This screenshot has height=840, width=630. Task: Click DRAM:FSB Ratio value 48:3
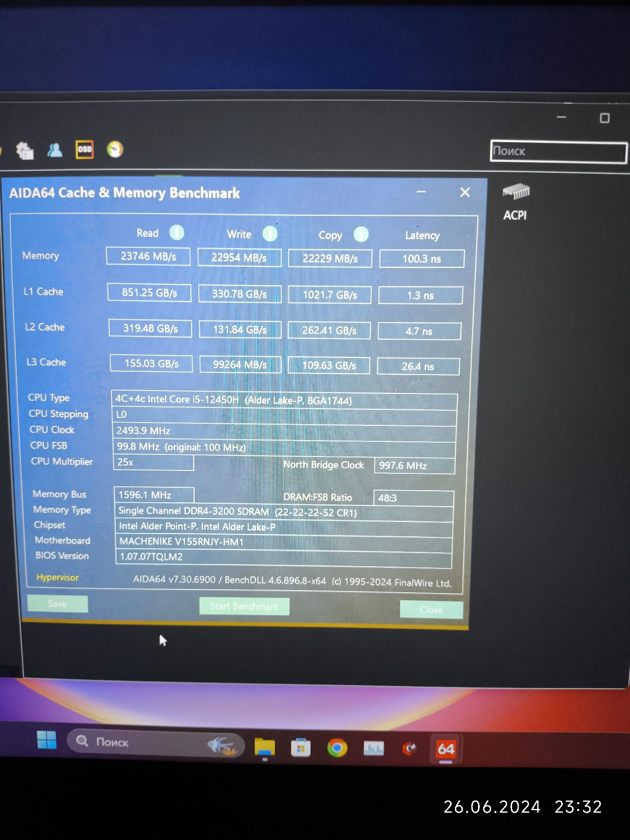pos(413,498)
